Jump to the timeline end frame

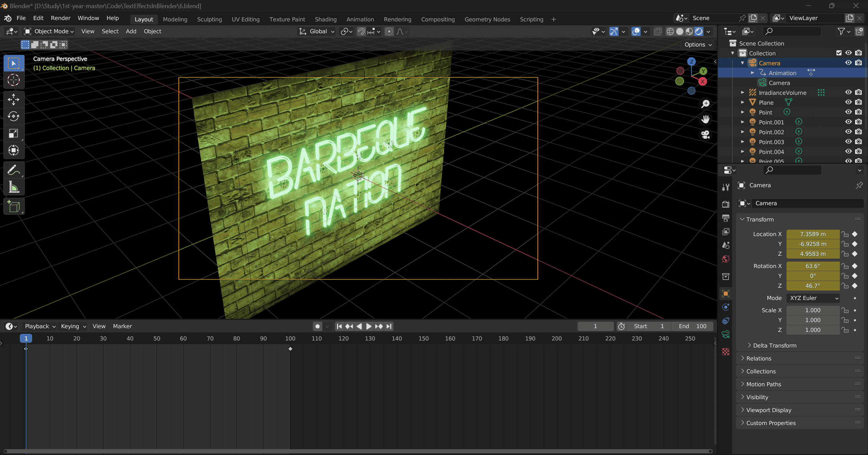(389, 326)
